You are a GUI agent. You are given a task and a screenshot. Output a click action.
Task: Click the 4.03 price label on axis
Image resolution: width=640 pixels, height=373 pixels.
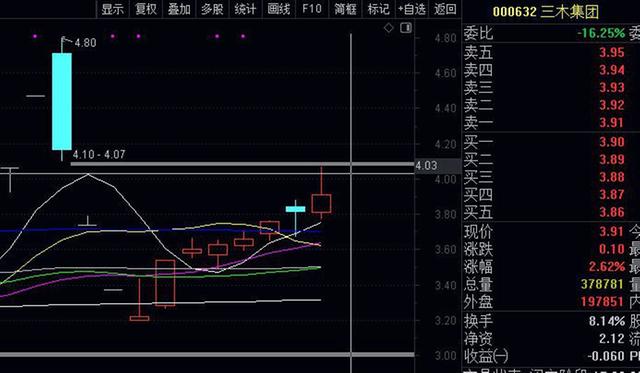click(426, 166)
